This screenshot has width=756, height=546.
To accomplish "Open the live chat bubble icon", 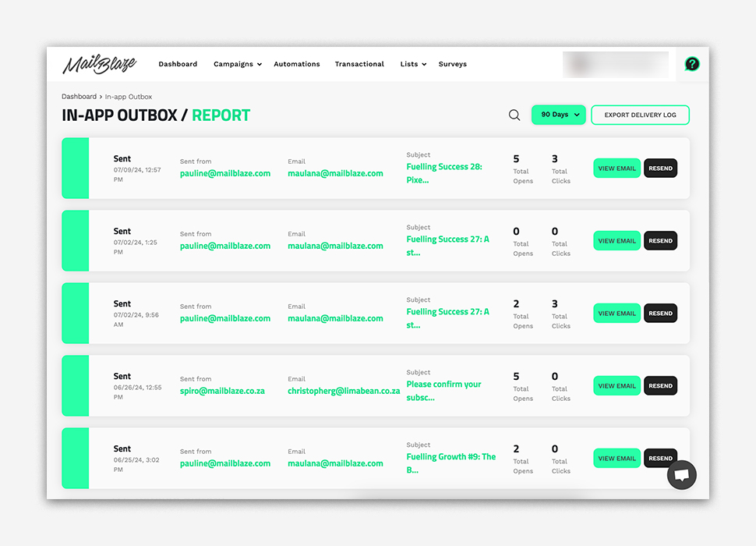I will 681,474.
